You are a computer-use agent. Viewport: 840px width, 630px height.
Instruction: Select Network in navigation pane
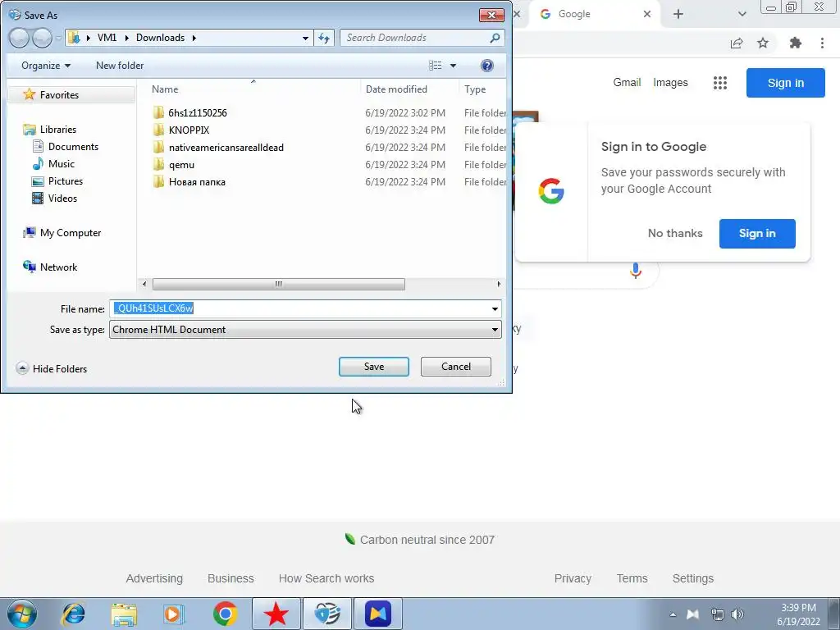(58, 267)
